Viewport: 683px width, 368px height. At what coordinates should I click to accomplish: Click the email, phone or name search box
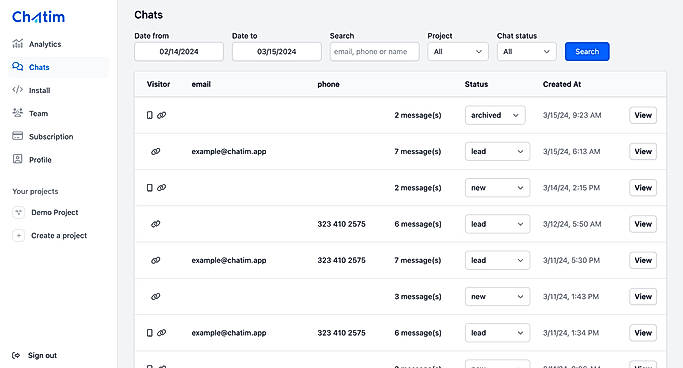pyautogui.click(x=375, y=51)
